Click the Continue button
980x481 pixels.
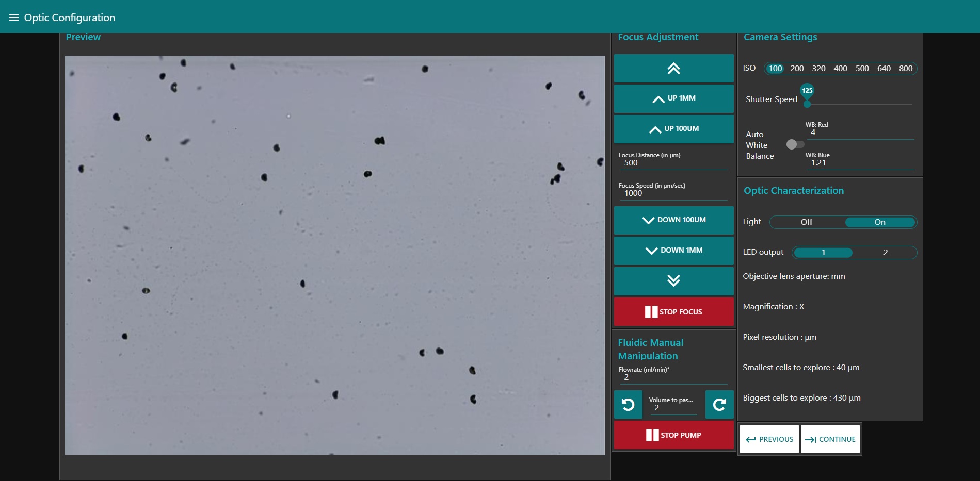click(830, 439)
